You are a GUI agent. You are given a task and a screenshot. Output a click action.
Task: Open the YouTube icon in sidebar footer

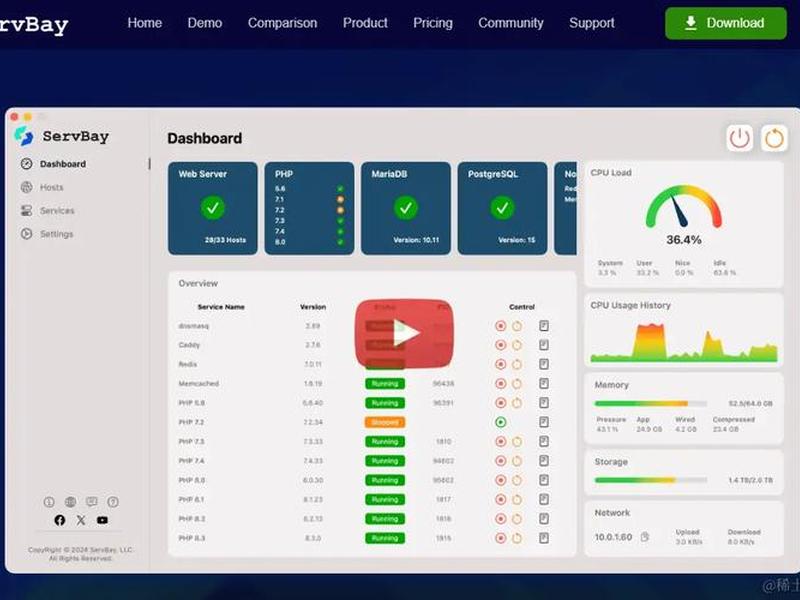click(x=103, y=520)
